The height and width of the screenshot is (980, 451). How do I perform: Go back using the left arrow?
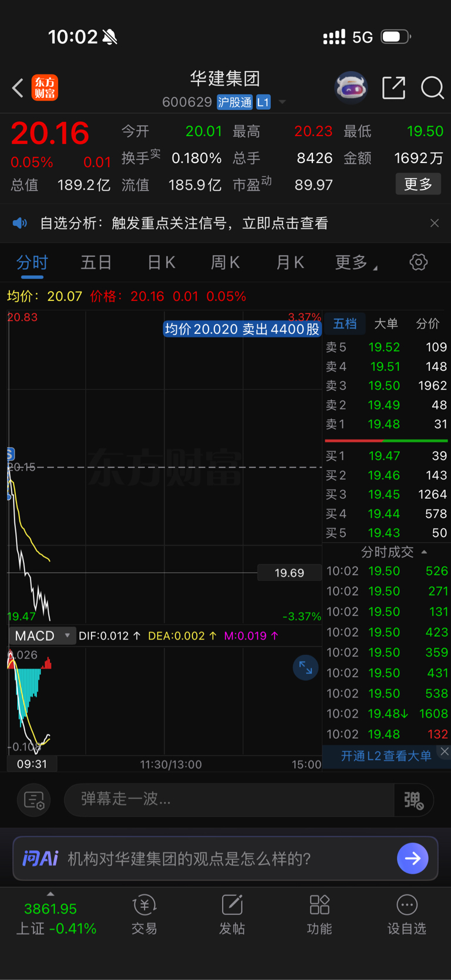18,88
